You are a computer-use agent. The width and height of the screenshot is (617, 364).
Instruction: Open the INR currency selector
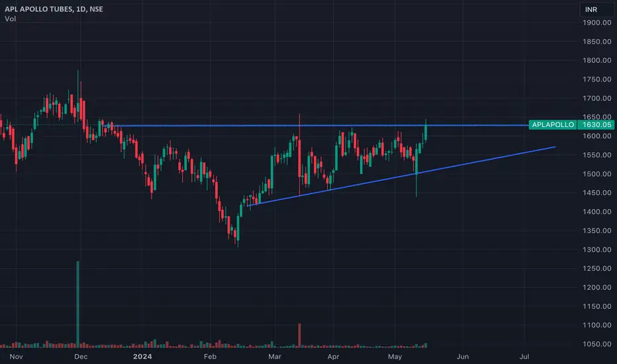[596, 9]
